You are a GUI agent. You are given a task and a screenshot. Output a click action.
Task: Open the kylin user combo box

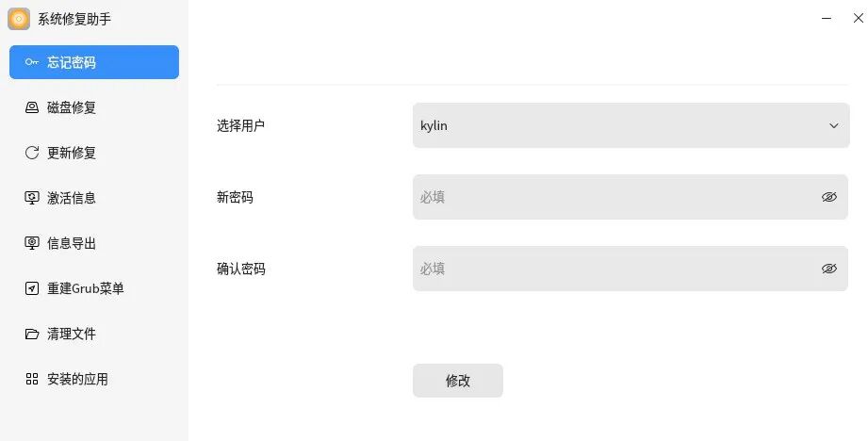(x=631, y=125)
